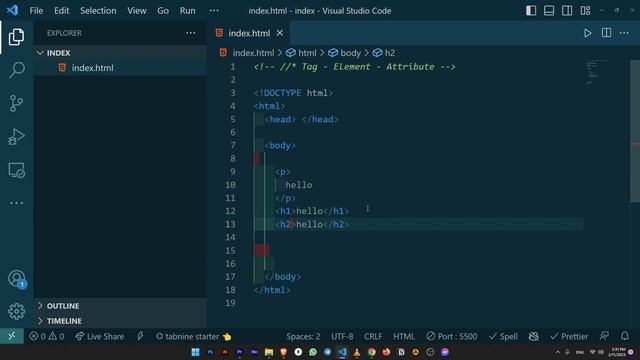Split the editor right

pyautogui.click(x=606, y=33)
